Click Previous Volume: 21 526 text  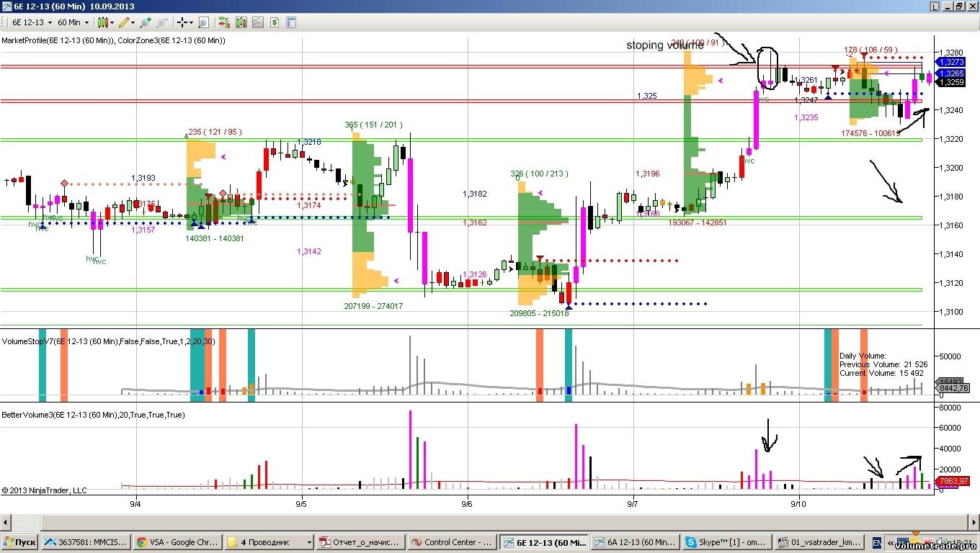tap(883, 365)
